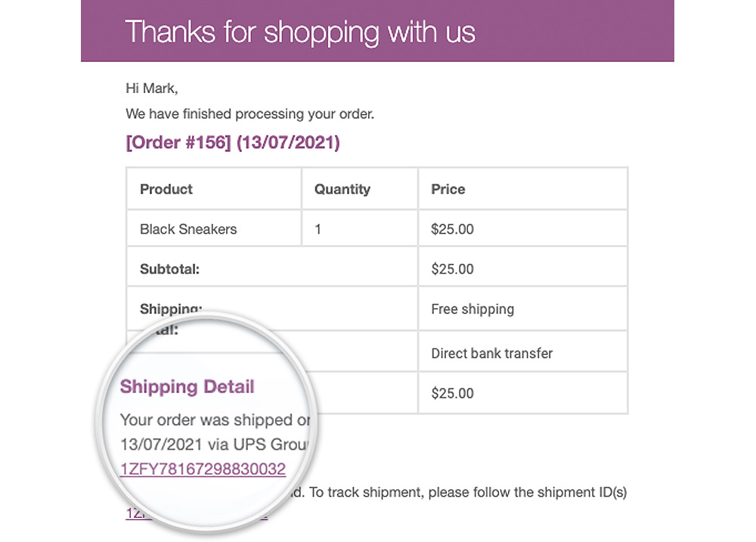This screenshot has width=756, height=542.
Task: Click the Free shipping cell
Action: click(x=523, y=308)
